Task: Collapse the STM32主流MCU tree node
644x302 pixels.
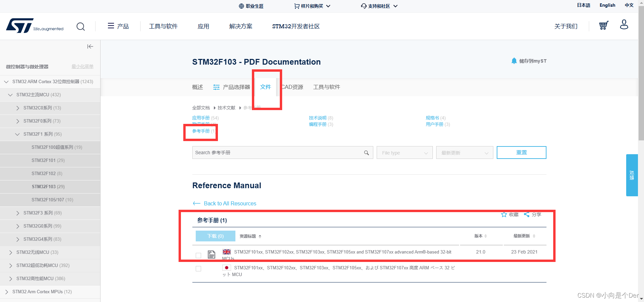Action: click(x=10, y=95)
